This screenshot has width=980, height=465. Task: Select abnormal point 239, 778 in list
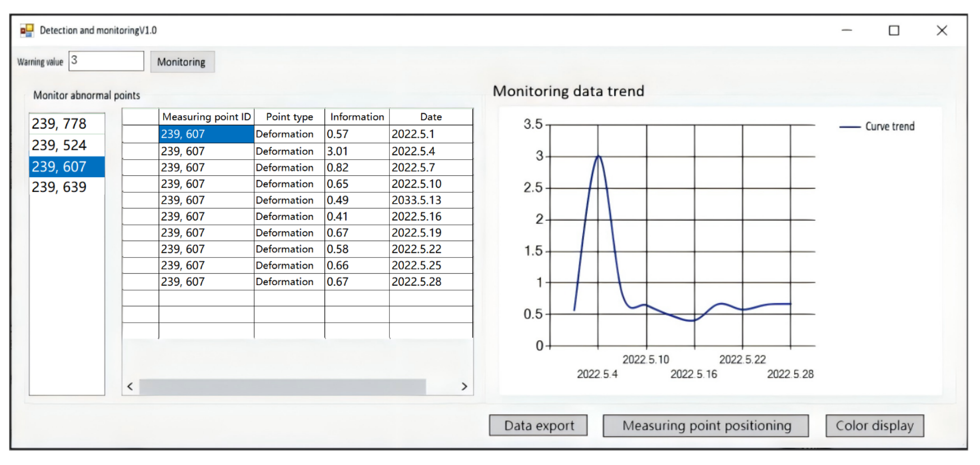[59, 124]
